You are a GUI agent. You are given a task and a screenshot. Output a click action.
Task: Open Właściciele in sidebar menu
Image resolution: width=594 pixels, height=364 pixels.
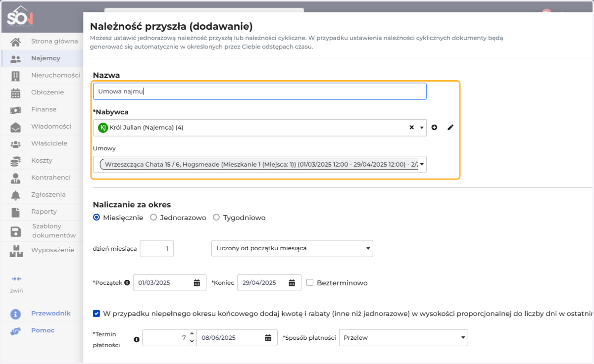point(49,144)
